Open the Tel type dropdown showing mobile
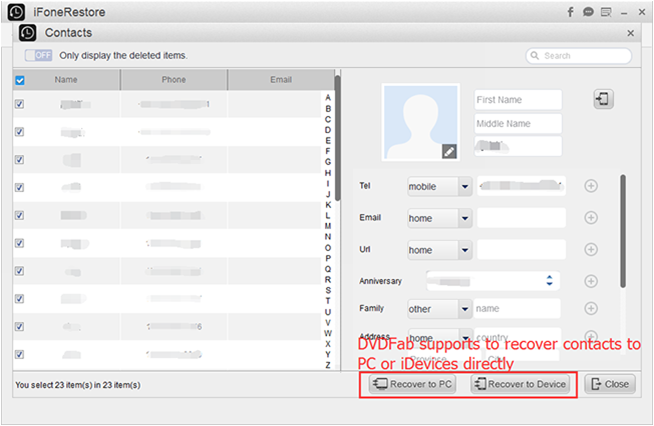 tap(440, 187)
